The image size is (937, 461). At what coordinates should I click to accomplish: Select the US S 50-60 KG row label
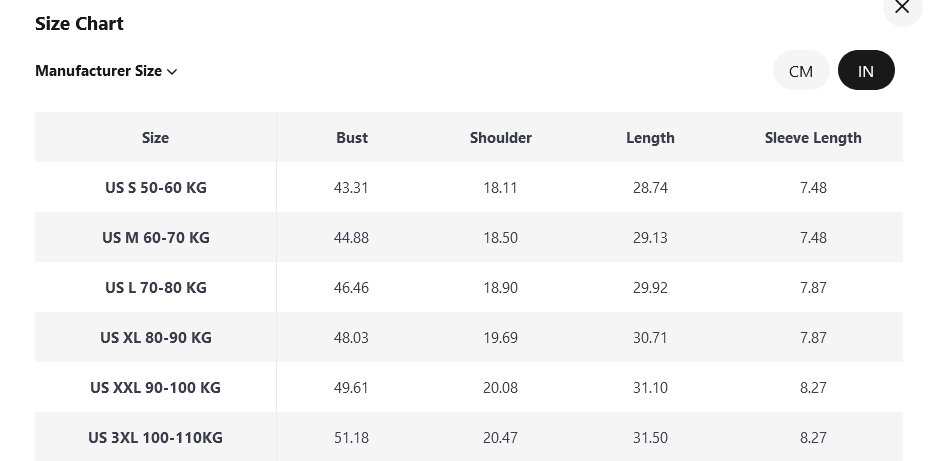click(x=155, y=187)
